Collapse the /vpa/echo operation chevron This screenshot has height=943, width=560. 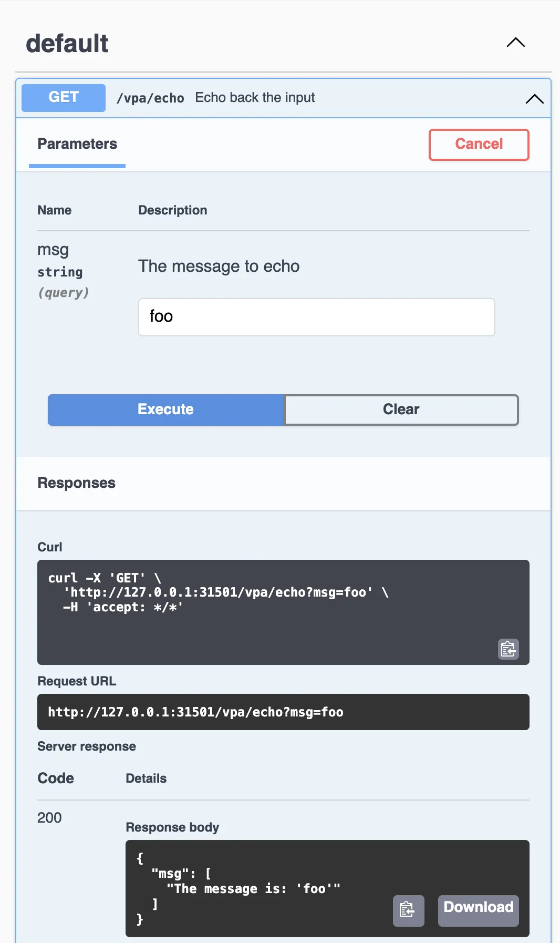(534, 99)
